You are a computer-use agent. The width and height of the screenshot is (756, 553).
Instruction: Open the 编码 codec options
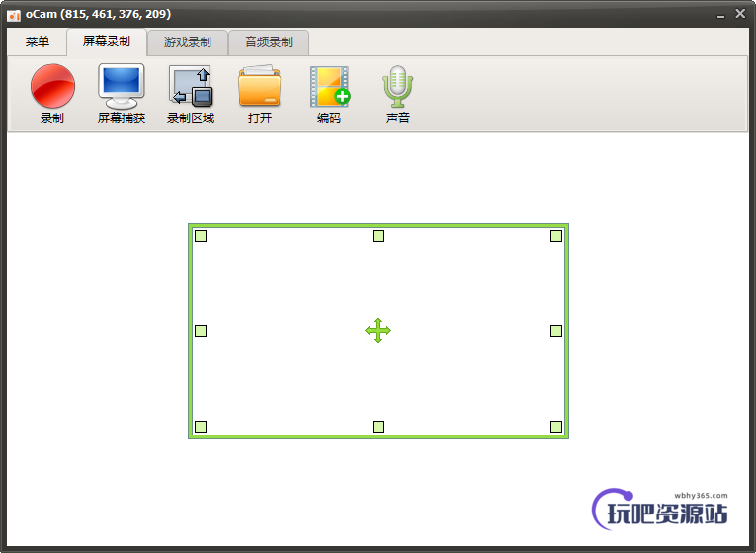pyautogui.click(x=329, y=94)
